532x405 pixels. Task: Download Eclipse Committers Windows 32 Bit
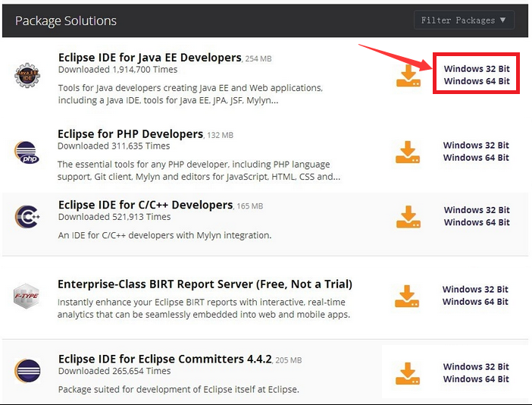coord(476,367)
